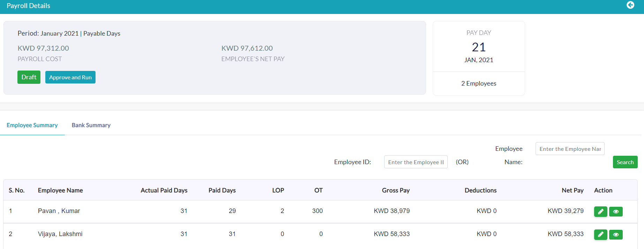This screenshot has width=644, height=249.
Task: Click Vijaya Lakshmi's gross pay KWD 58,333
Action: click(392, 234)
